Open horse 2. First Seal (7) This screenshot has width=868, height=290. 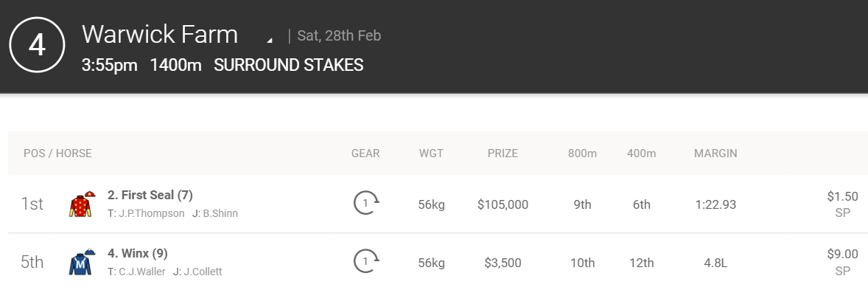pyautogui.click(x=150, y=196)
